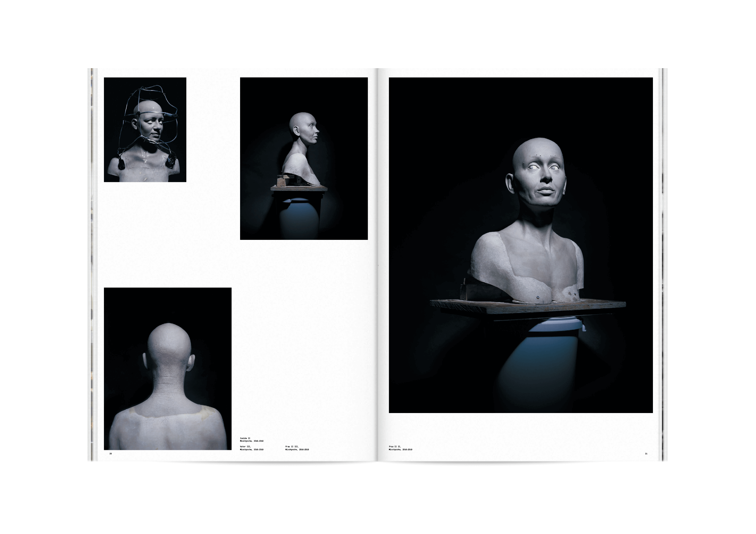Click page number 21

[646, 454]
